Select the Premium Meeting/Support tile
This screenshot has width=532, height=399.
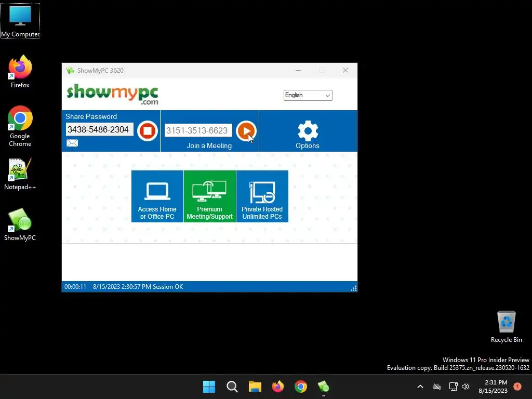[x=210, y=196]
